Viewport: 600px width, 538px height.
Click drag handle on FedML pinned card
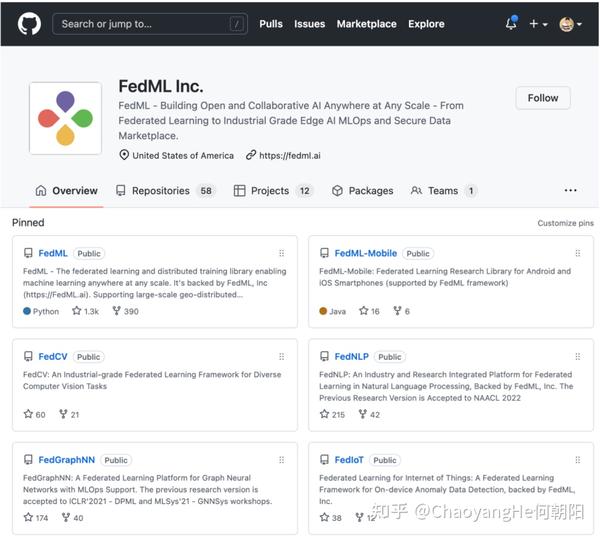pos(281,254)
